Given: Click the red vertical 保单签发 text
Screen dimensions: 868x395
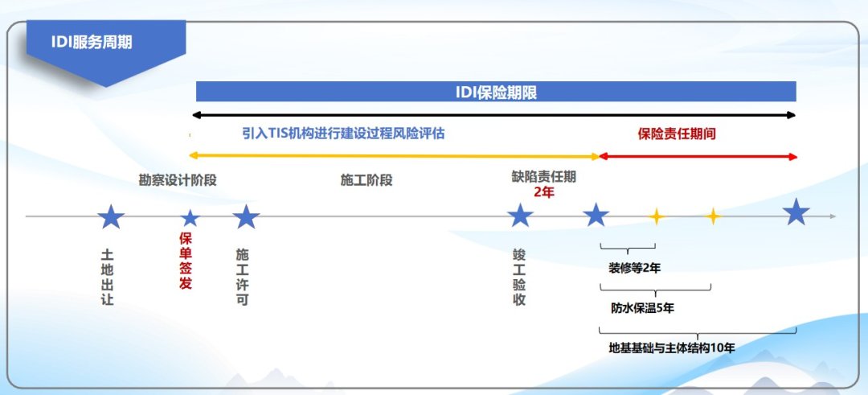Looking at the screenshot, I should coord(186,261).
